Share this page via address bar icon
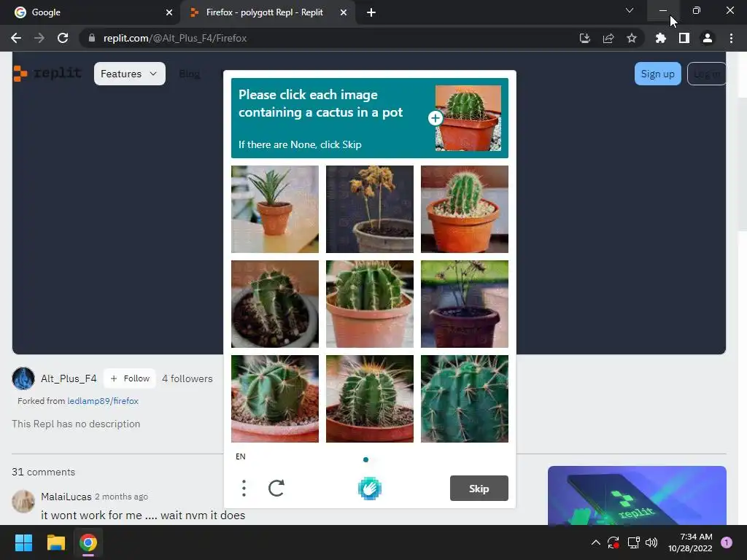Viewport: 747px width, 560px height. click(608, 38)
